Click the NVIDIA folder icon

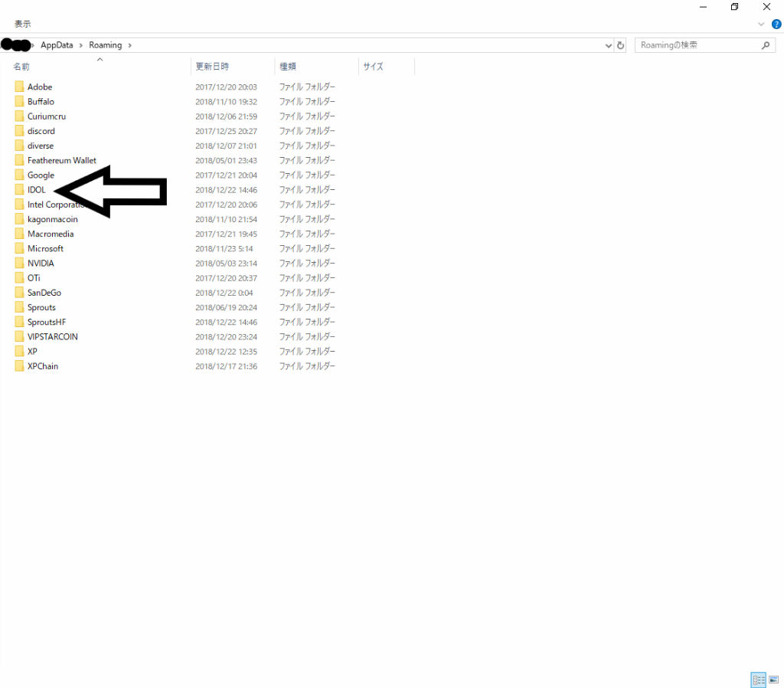tap(19, 264)
